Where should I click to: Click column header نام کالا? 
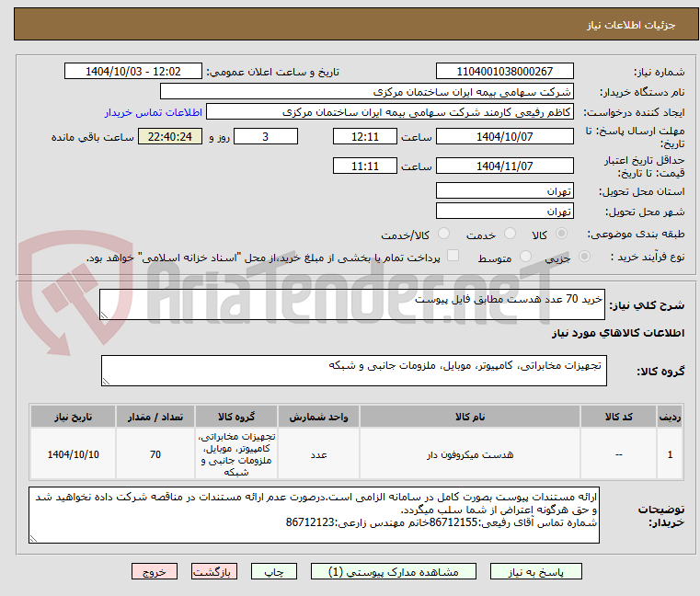(x=470, y=417)
